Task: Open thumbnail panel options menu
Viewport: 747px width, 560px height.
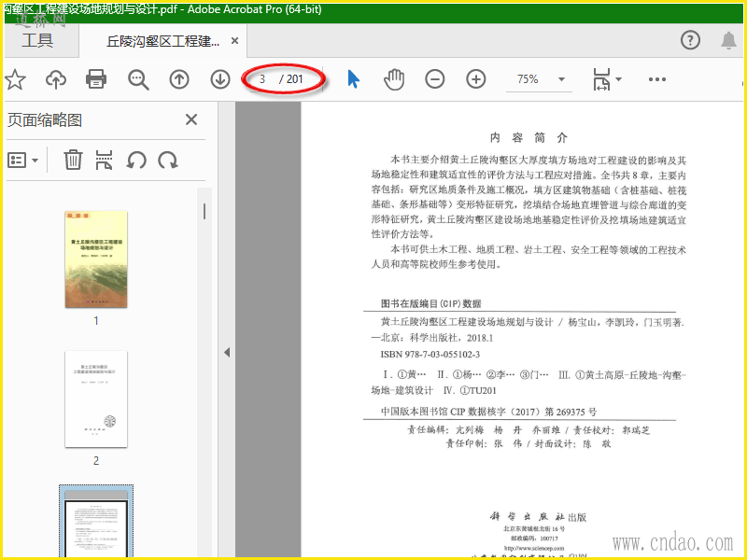Action: [22, 161]
